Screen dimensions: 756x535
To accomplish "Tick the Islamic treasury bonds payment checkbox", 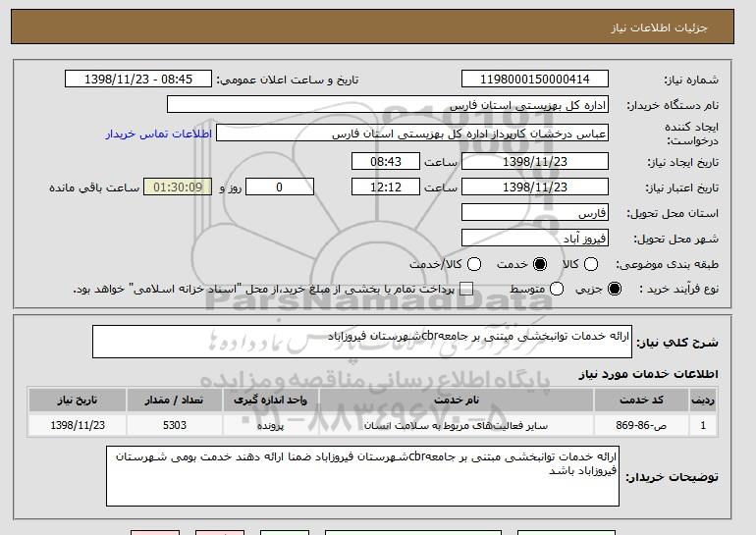I will 466,289.
